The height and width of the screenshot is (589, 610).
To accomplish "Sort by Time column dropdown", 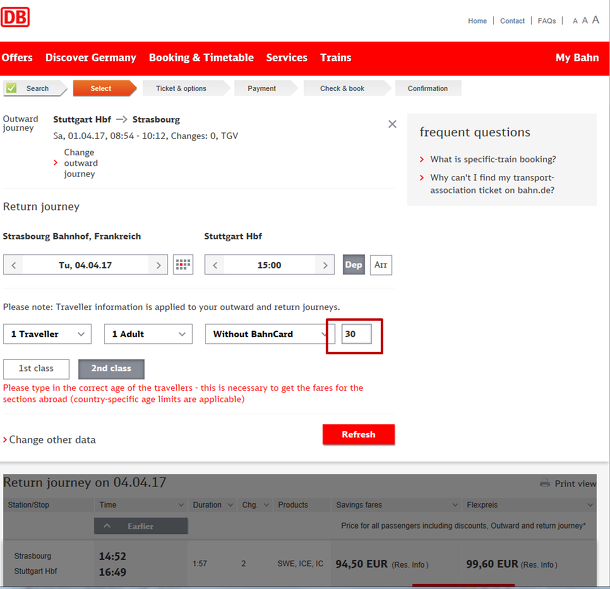I will [181, 505].
